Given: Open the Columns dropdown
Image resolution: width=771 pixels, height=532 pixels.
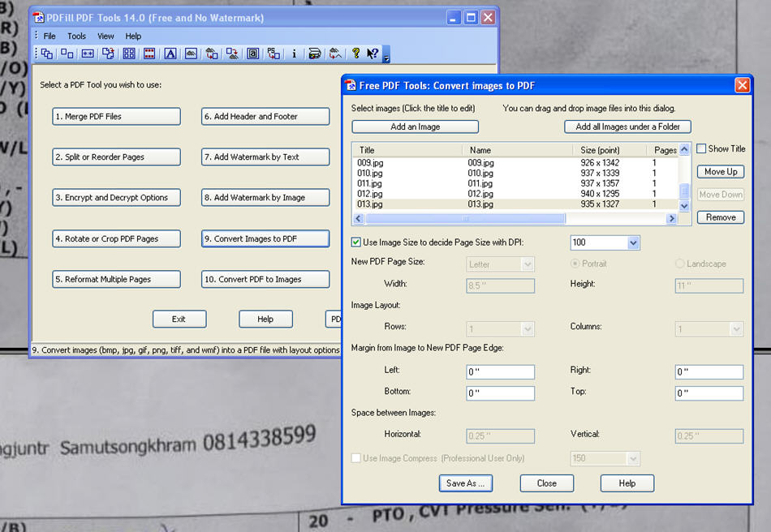Looking at the screenshot, I should 736,328.
